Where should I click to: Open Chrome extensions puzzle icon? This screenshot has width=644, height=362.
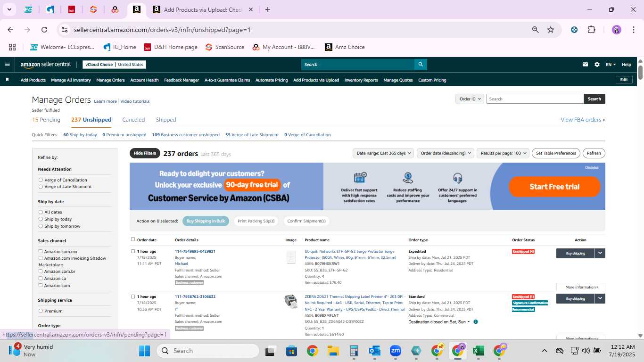pyautogui.click(x=591, y=30)
